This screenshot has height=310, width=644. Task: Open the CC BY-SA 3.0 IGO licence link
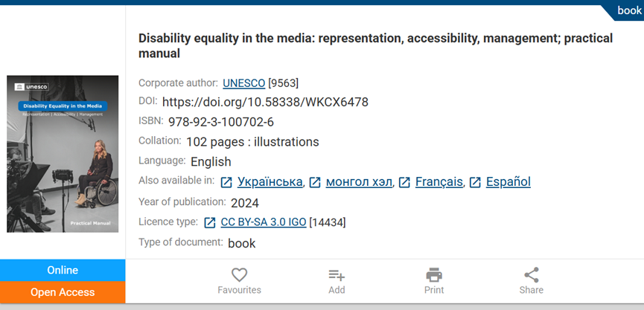pos(264,222)
